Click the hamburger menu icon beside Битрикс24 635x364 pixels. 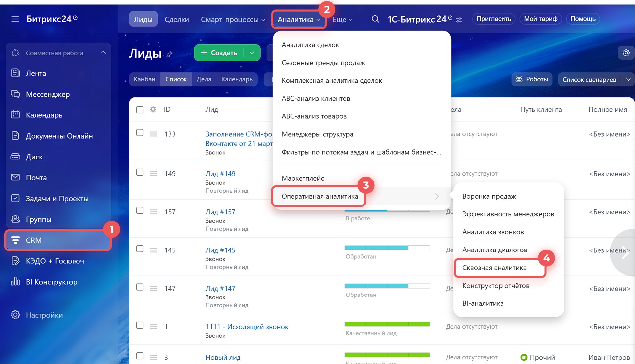click(15, 19)
